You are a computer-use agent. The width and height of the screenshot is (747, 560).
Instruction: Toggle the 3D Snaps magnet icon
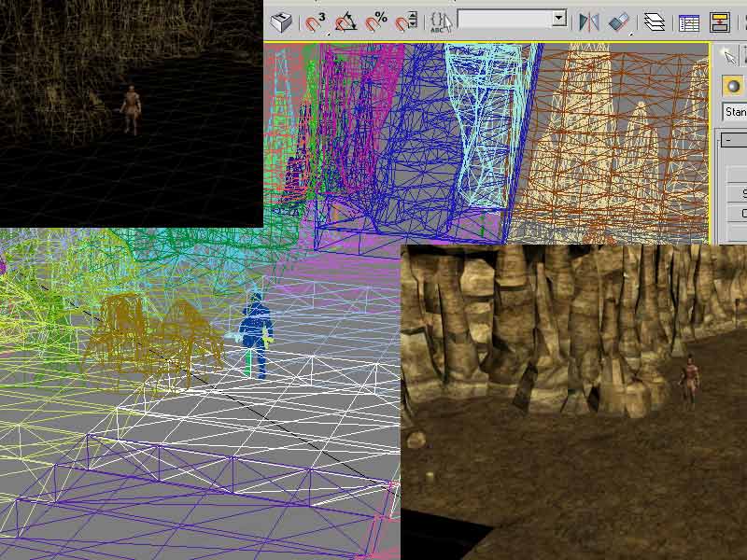click(315, 21)
